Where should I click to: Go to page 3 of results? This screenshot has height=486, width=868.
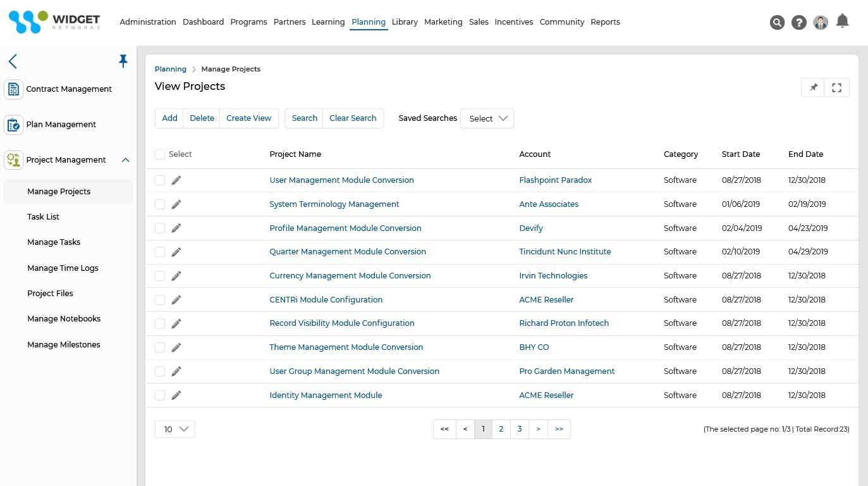(519, 429)
